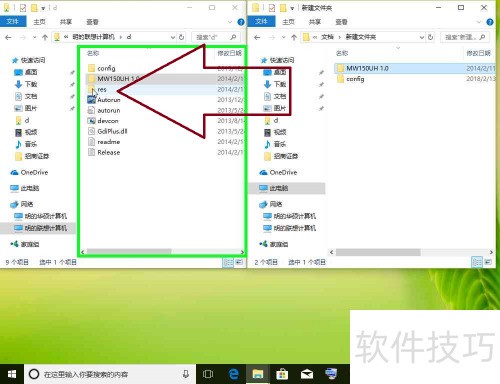Sort by 名称 column in left window

(93, 53)
